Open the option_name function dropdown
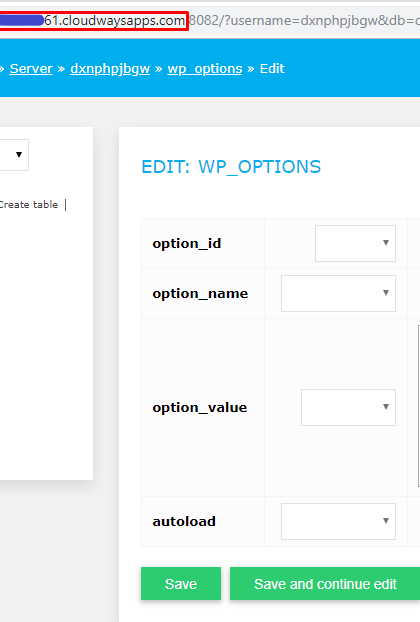This screenshot has height=622, width=420. 338,294
